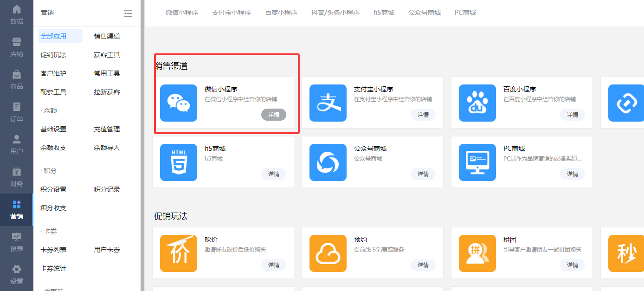Open the 订单 section in left navigation
Screen dimensions: 644x291
(17, 112)
